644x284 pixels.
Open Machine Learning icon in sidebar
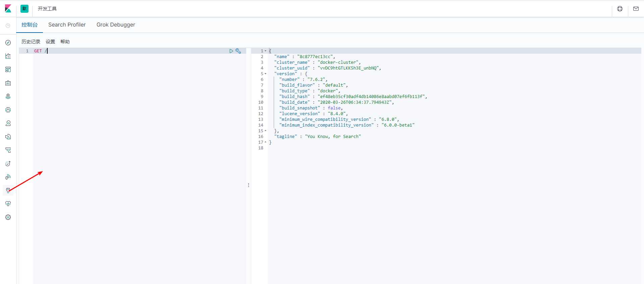(8, 110)
